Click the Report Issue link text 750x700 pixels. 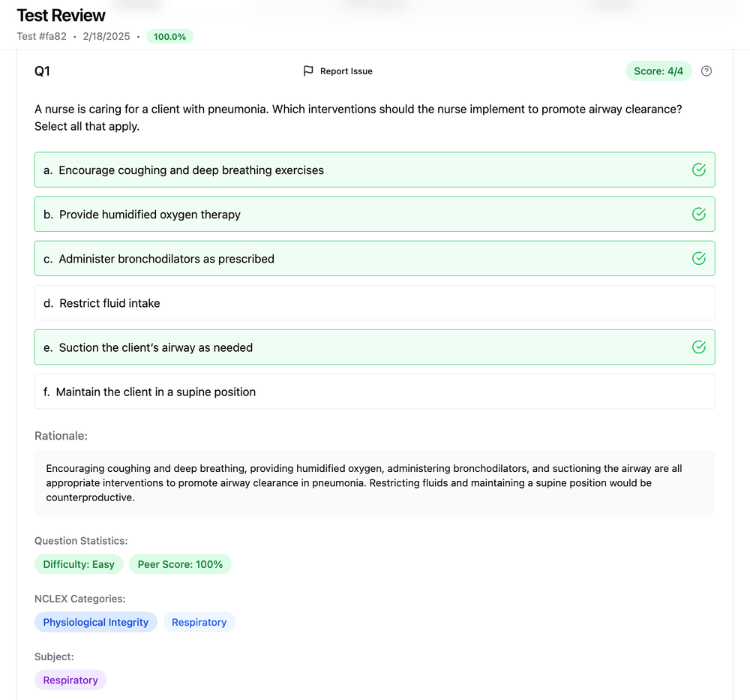pos(345,71)
